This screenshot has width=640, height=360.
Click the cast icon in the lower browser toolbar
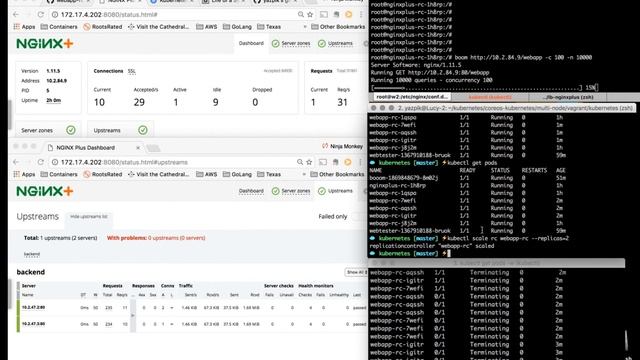click(323, 162)
